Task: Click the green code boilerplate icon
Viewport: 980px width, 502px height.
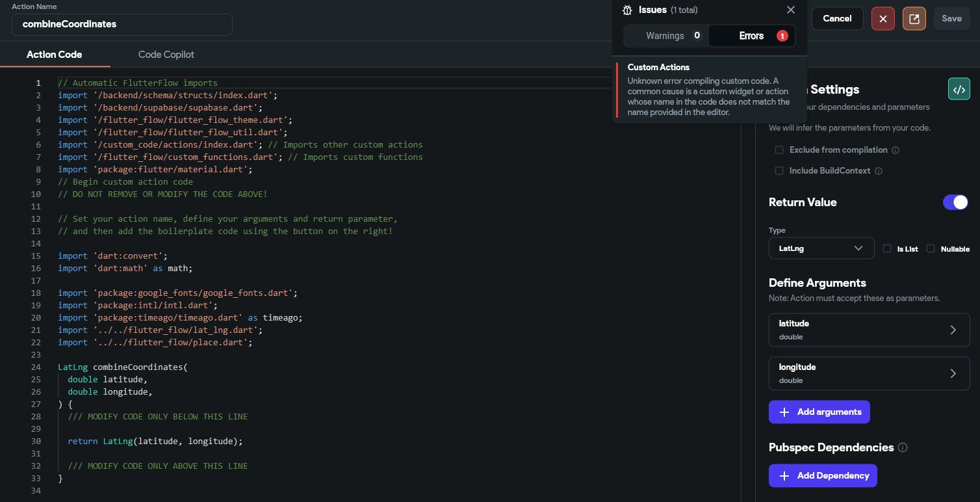Action: pos(959,89)
